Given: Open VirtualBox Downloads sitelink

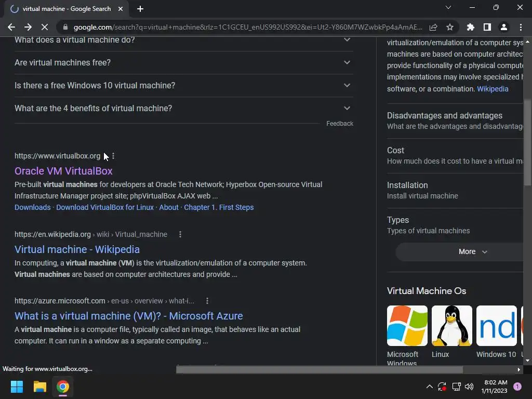Looking at the screenshot, I should click(33, 207).
